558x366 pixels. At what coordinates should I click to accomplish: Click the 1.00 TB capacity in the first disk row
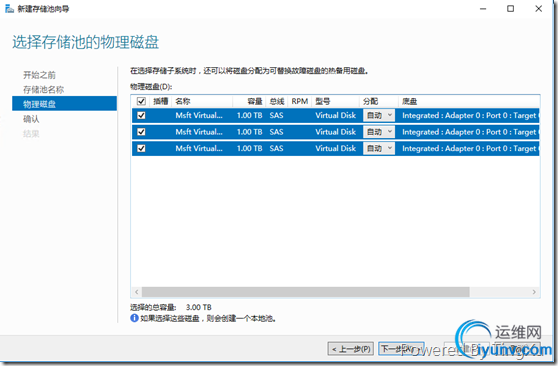point(249,115)
